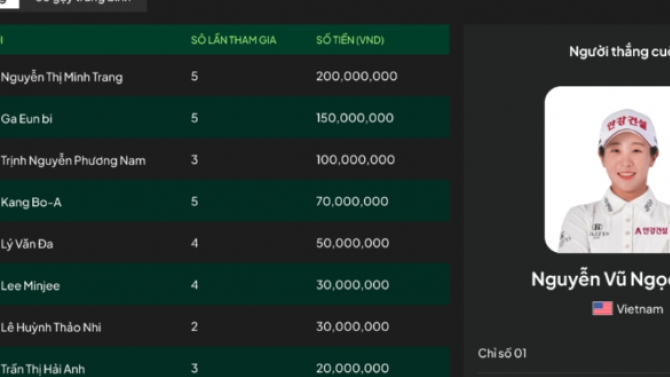Select the Ga Eun bi row
Screen dimensions: 670x377
(225, 118)
